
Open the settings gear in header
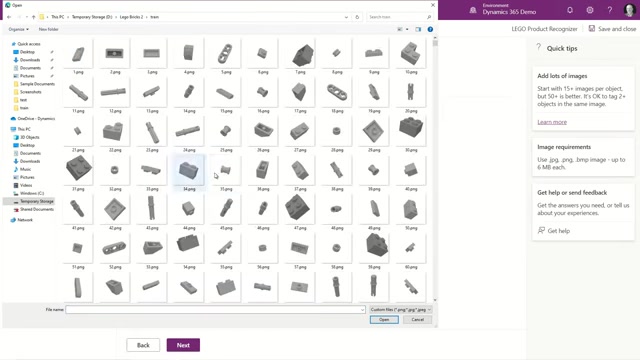590,10
